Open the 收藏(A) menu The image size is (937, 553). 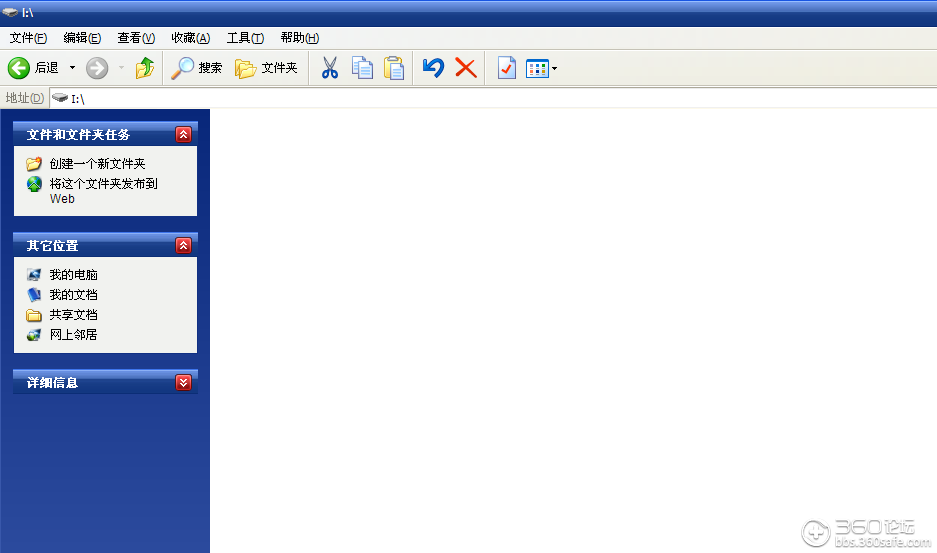pos(190,38)
